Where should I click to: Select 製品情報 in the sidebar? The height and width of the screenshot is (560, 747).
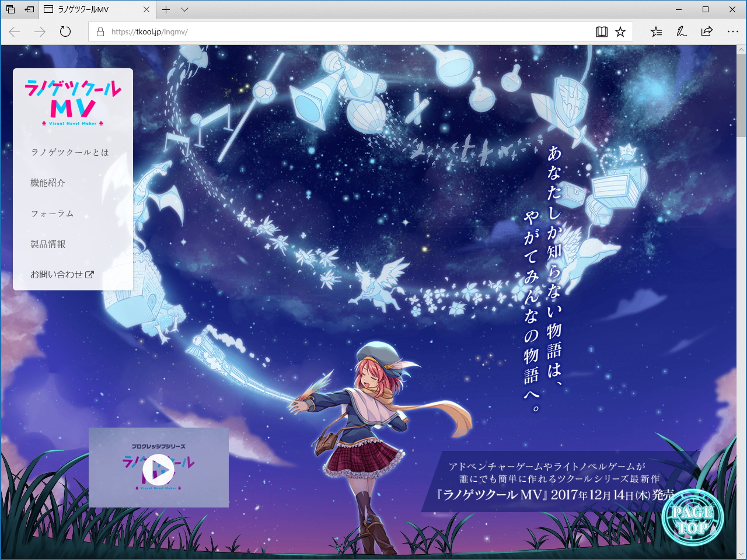tap(48, 244)
